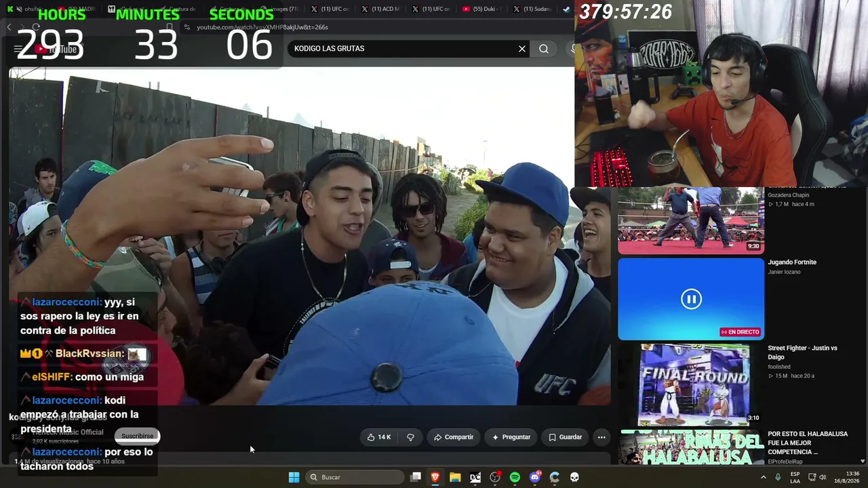Open the wrestling ring video thumbnail
The width and height of the screenshot is (868, 488).
point(691,220)
